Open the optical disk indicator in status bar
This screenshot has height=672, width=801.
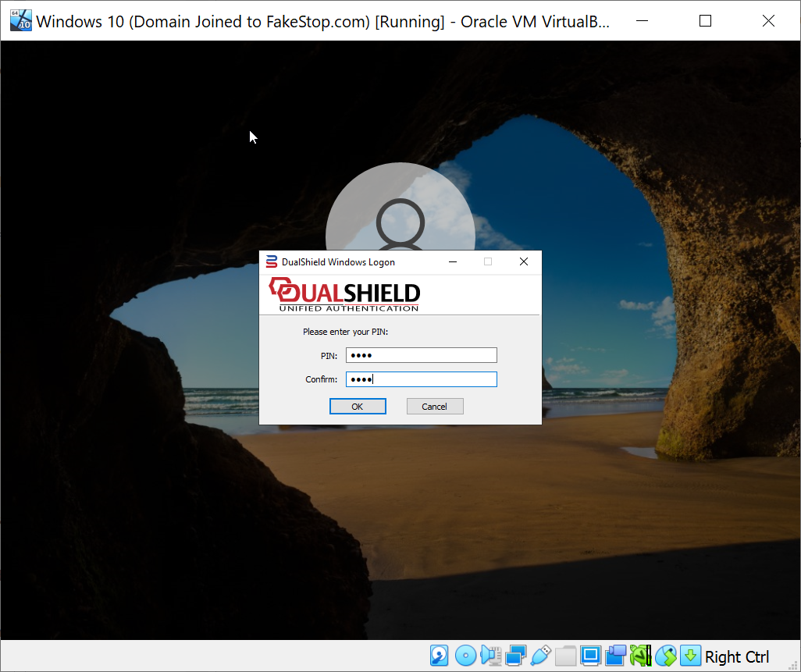tap(465, 656)
